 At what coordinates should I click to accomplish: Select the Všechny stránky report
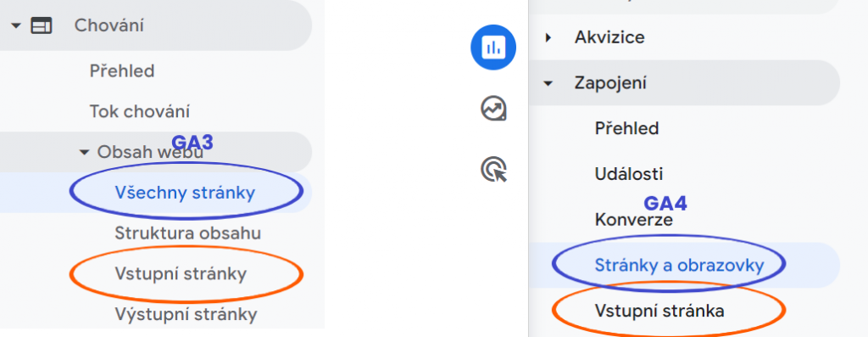point(185,193)
